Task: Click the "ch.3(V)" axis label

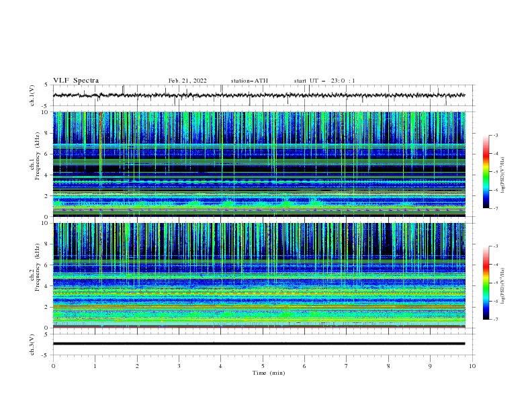Action: (x=32, y=345)
